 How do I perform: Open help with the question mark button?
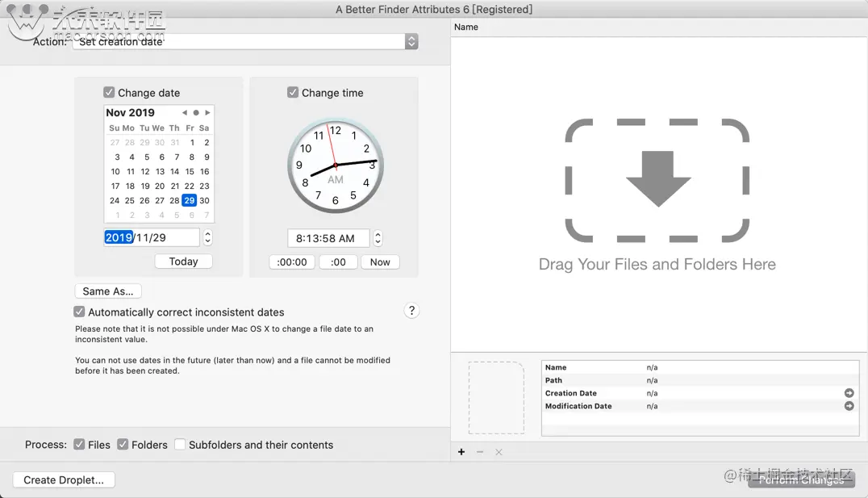[411, 311]
